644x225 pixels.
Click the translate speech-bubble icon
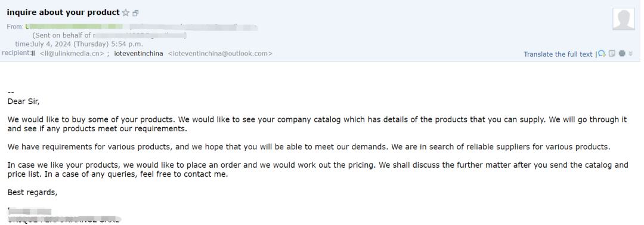click(x=602, y=54)
